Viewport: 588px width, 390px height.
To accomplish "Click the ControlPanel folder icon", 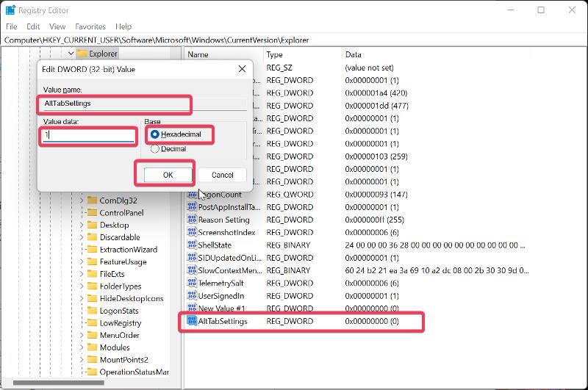I will point(93,212).
